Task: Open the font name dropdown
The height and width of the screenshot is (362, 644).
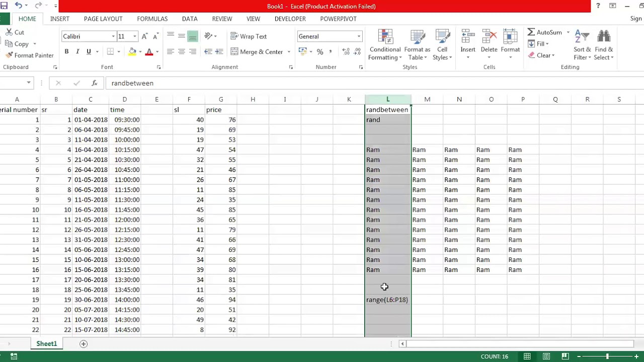Action: [x=113, y=36]
